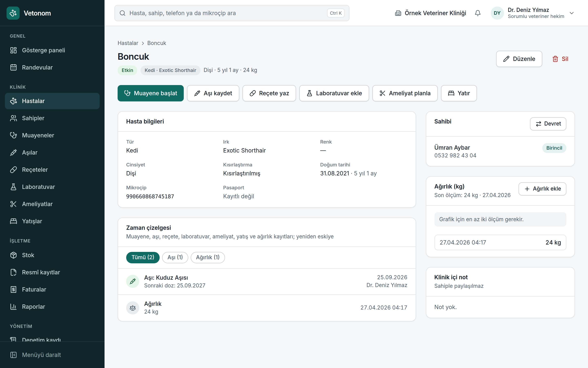588x368 pixels.
Task: Click microchip number 990660868745187
Action: [x=150, y=196]
